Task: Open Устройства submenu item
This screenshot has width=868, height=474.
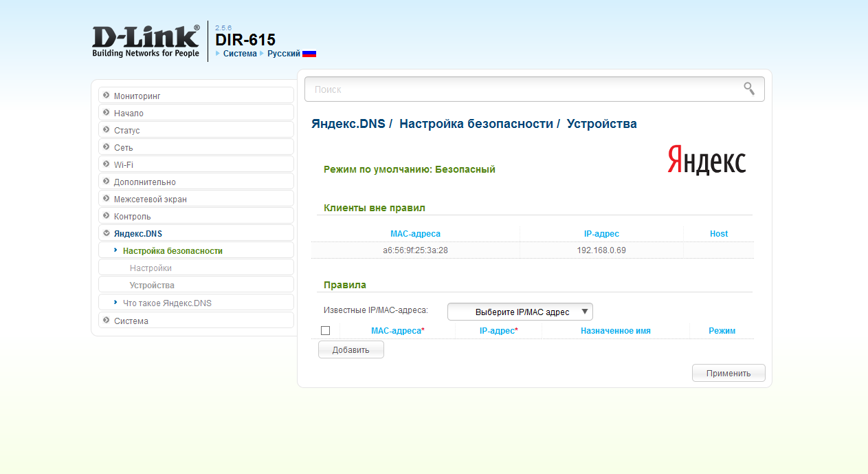Action: click(197, 285)
